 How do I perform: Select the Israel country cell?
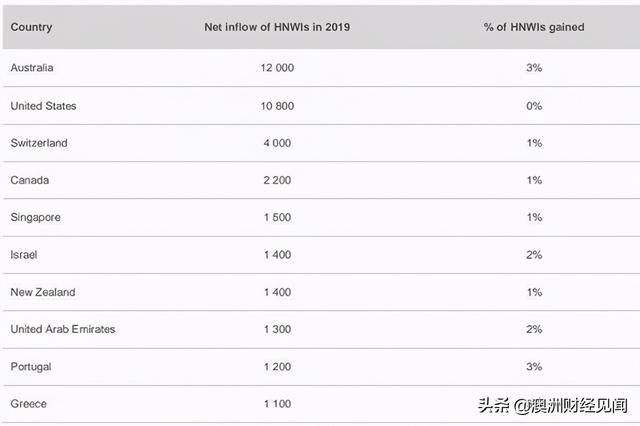pos(24,255)
